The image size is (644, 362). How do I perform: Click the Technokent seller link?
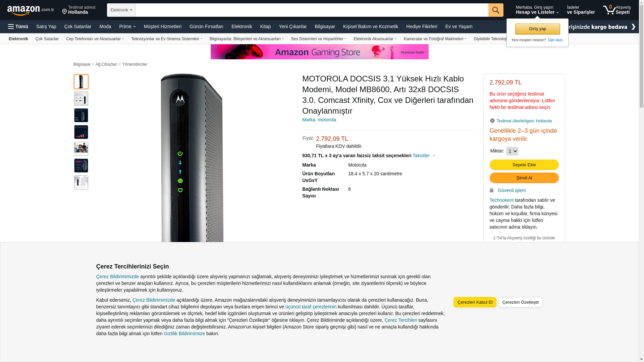[x=501, y=200]
